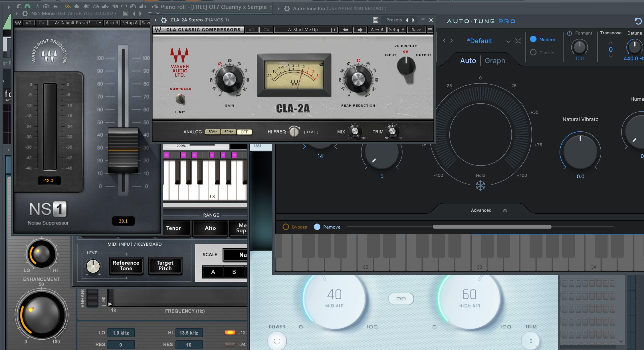
Task: Open the CLA-2A Presets menu
Action: point(394,20)
